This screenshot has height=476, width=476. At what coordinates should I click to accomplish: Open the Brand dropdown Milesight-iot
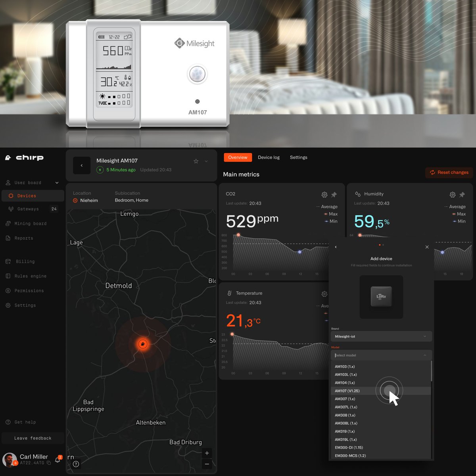point(381,336)
